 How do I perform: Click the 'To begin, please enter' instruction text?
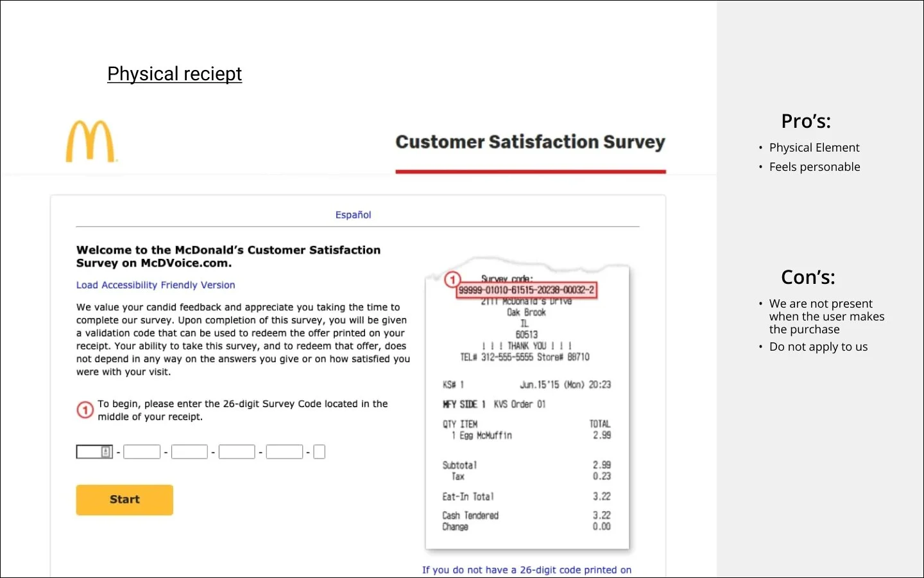tap(243, 410)
